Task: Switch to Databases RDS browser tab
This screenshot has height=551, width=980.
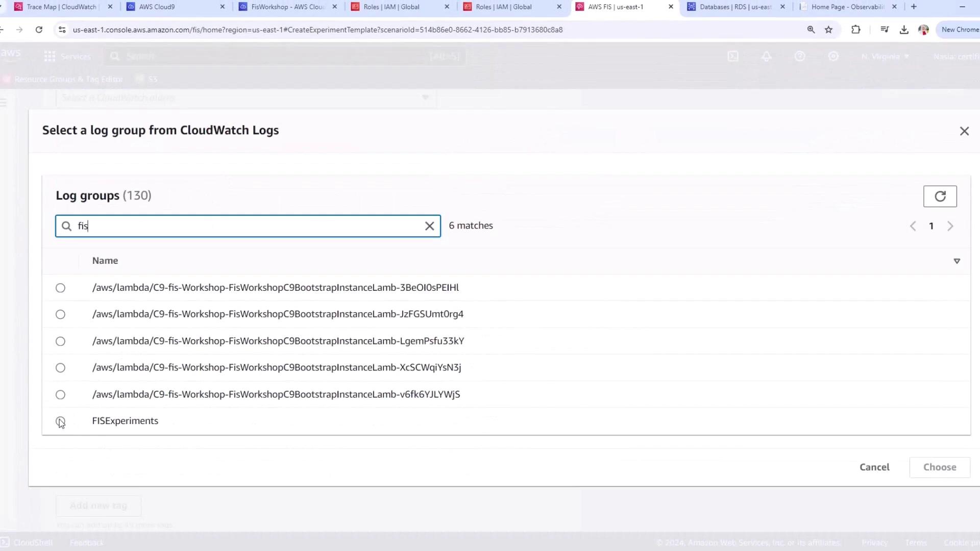Action: point(735,7)
